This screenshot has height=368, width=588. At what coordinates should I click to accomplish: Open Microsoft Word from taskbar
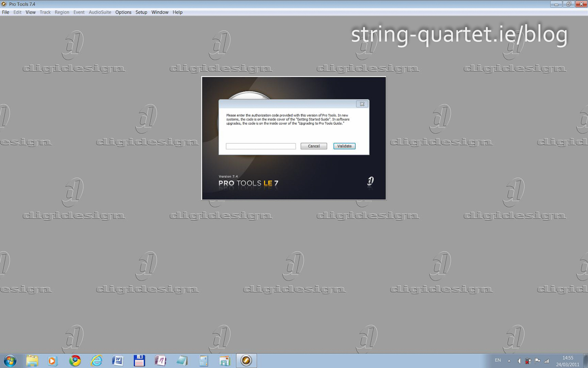pyautogui.click(x=118, y=361)
